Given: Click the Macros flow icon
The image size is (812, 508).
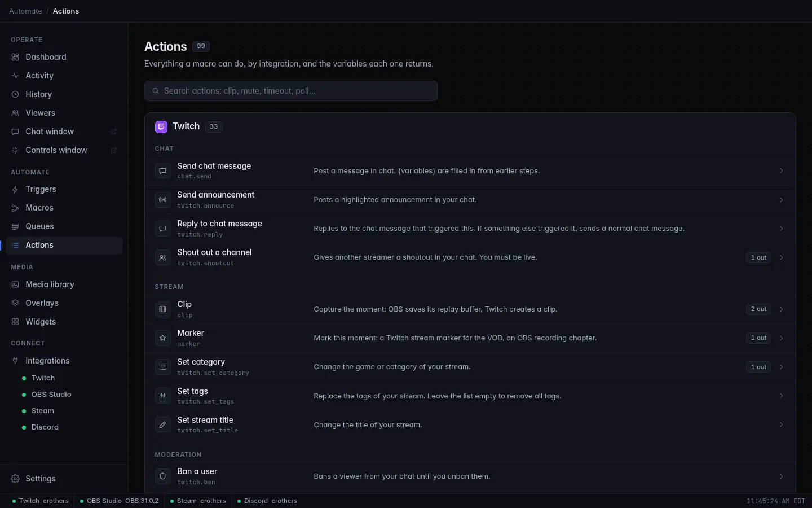Looking at the screenshot, I should [15, 208].
